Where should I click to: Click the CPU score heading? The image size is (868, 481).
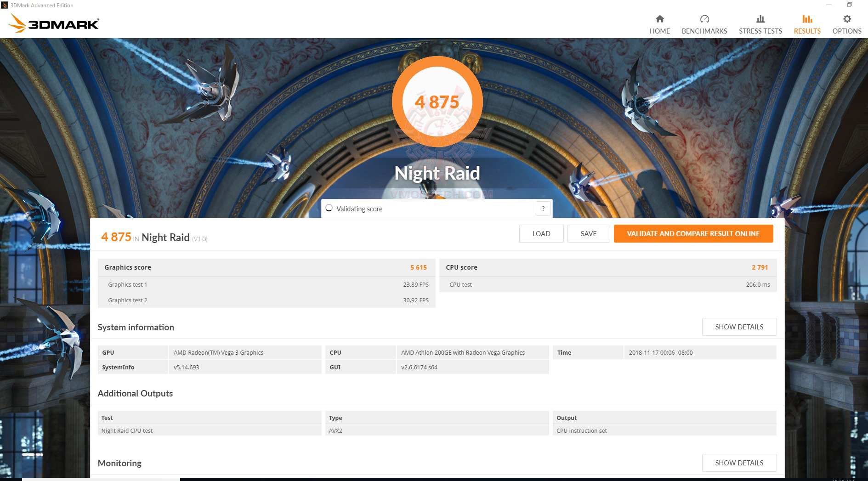point(461,267)
